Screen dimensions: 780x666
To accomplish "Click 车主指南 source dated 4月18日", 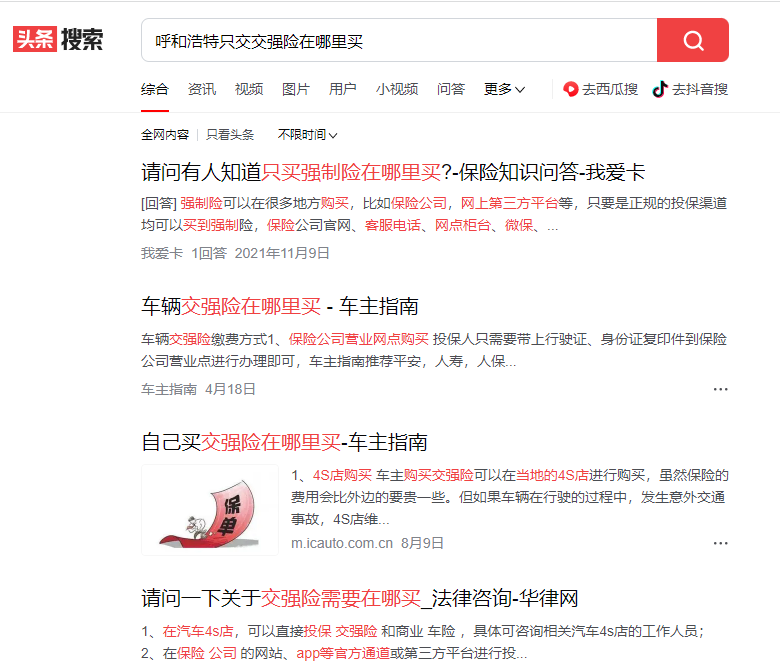I will pyautogui.click(x=169, y=389).
